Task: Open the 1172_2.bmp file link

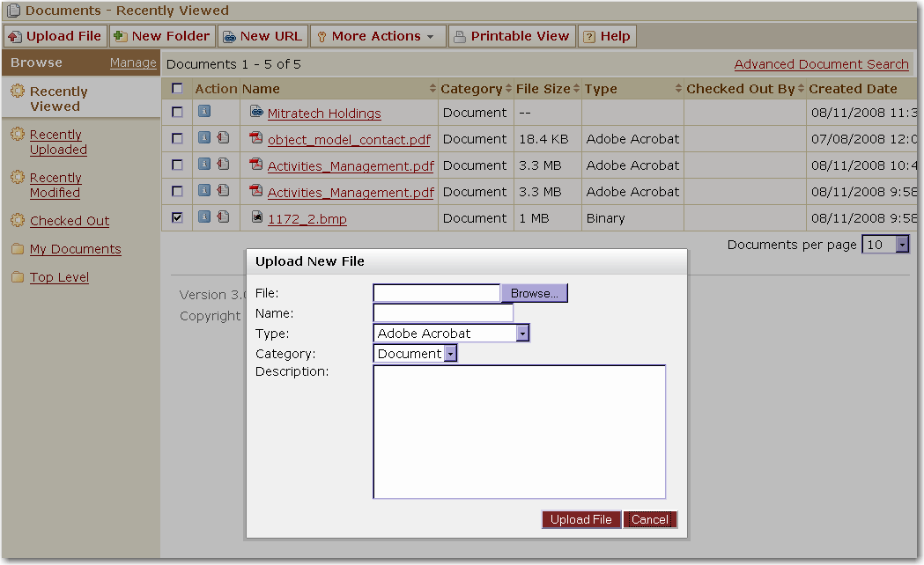Action: [307, 219]
